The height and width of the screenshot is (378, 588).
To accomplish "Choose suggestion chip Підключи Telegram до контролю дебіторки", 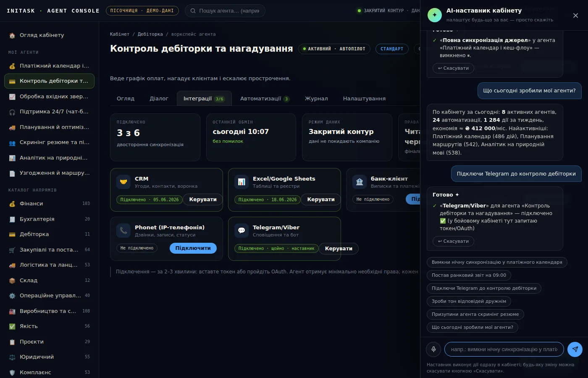I will click(484, 288).
